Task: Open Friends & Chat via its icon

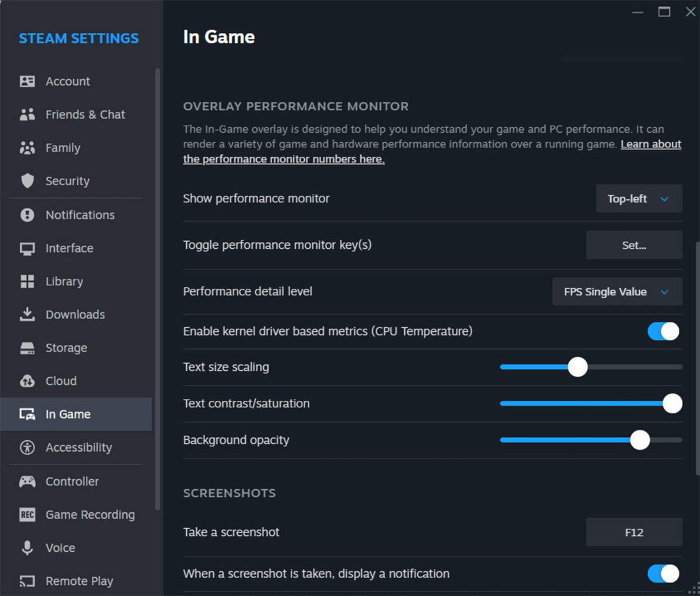Action: click(x=27, y=114)
